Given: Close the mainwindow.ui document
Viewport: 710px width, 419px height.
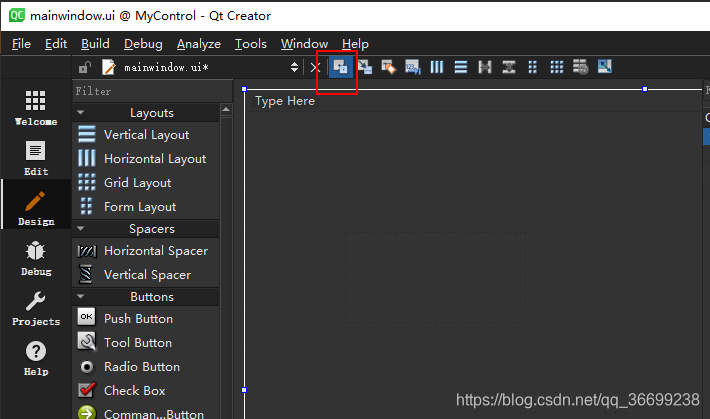Looking at the screenshot, I should pos(315,67).
